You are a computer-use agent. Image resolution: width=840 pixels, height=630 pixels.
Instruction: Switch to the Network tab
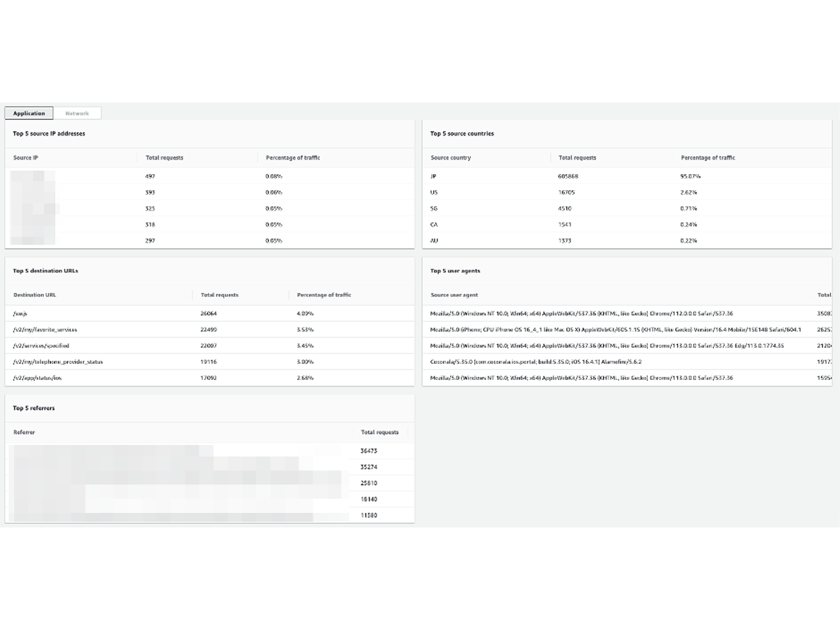click(77, 113)
